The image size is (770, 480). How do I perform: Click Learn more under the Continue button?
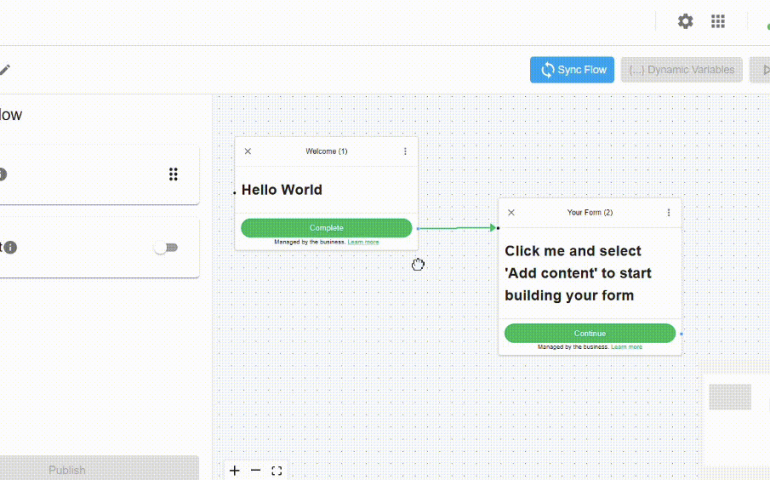pos(627,347)
